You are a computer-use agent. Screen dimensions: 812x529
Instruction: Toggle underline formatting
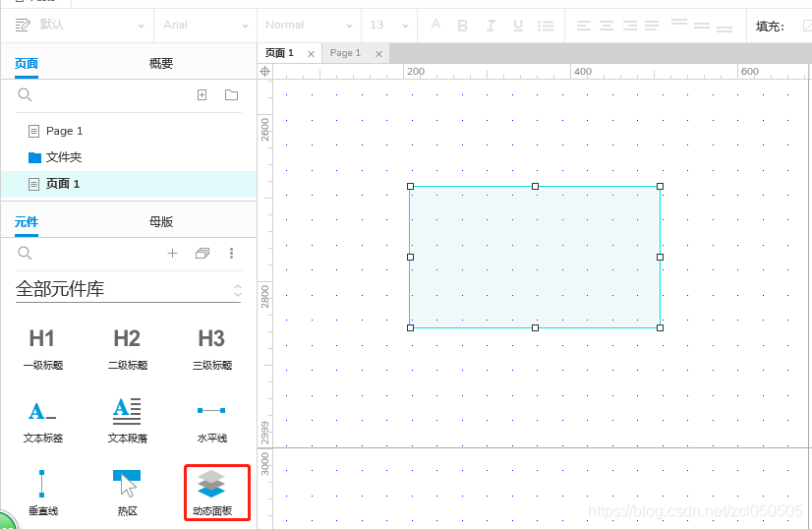[x=518, y=26]
